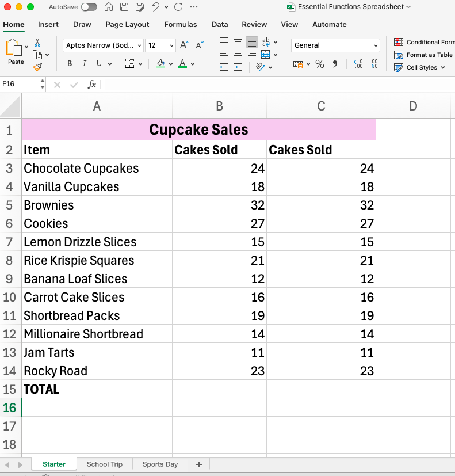
Task: Click the Undo arrow icon
Action: (155, 7)
